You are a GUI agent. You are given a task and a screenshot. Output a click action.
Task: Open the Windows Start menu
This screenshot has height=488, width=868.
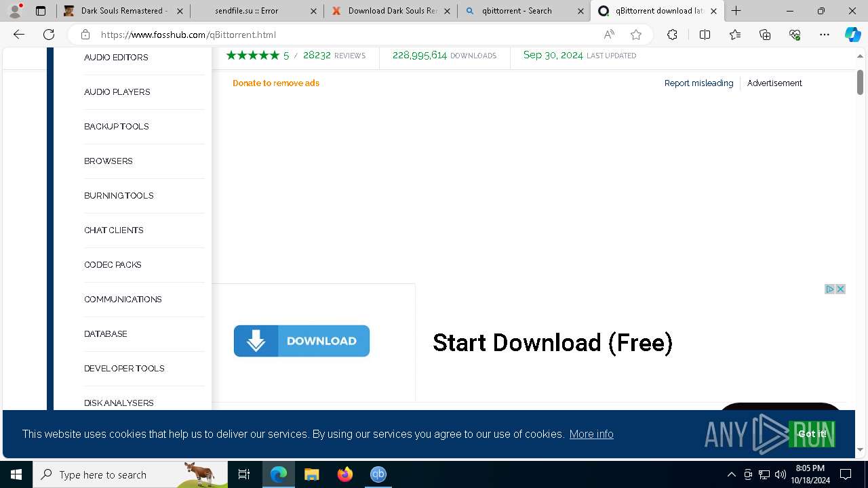16,474
